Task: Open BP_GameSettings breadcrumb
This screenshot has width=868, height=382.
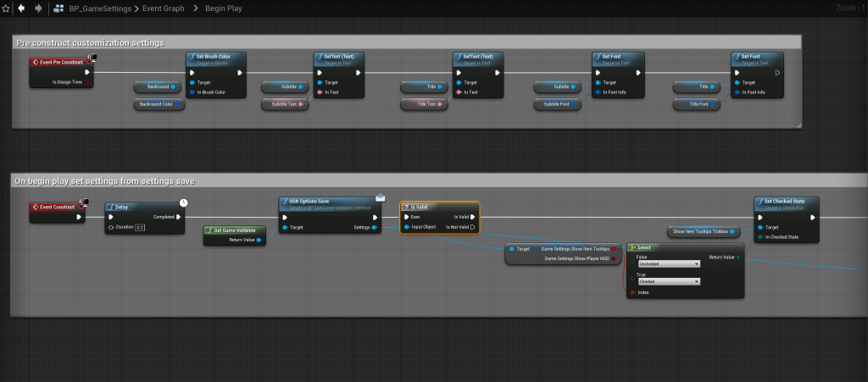Action: point(100,8)
